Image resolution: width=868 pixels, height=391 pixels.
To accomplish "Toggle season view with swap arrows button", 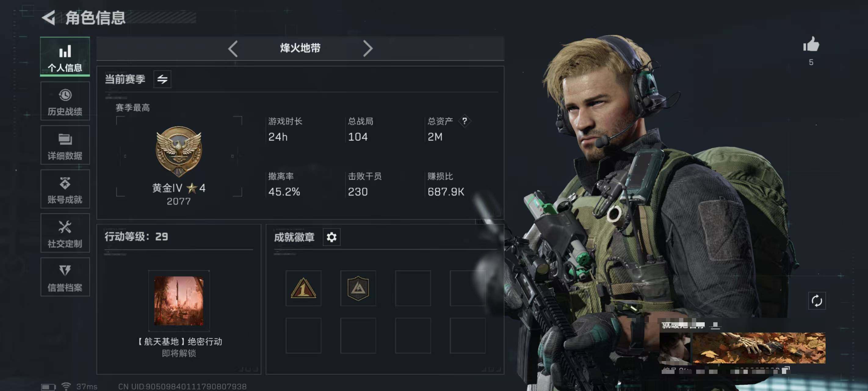I will (x=162, y=79).
